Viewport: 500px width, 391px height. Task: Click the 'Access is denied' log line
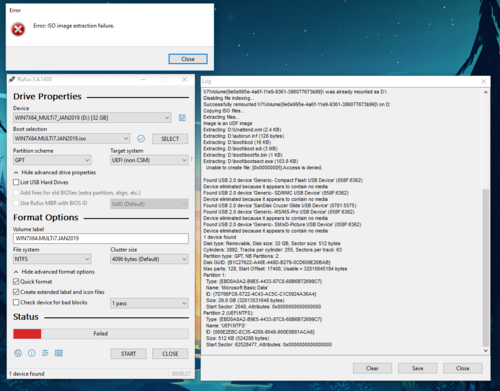click(x=264, y=168)
